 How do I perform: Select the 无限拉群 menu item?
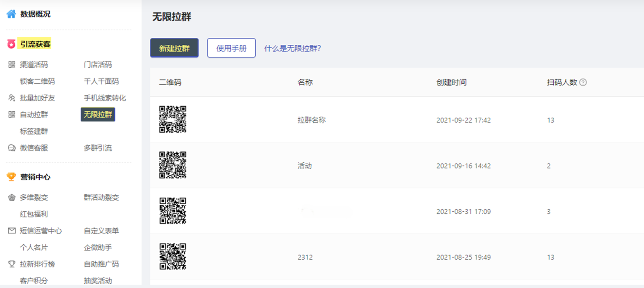tap(98, 114)
